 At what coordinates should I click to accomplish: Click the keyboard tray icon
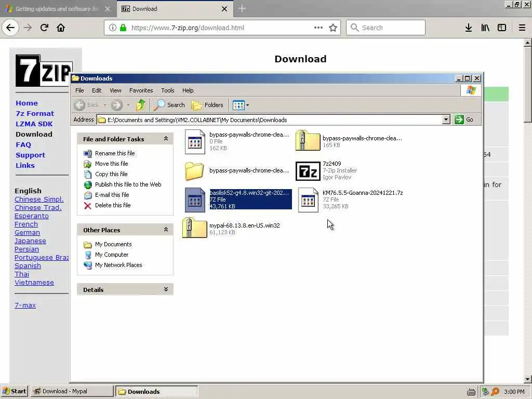[x=471, y=392]
